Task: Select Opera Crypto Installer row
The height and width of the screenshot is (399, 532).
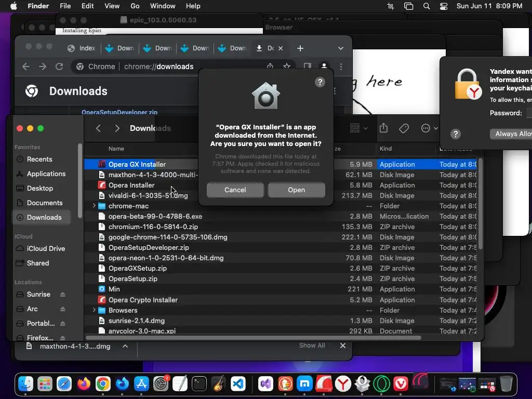Action: [280, 300]
